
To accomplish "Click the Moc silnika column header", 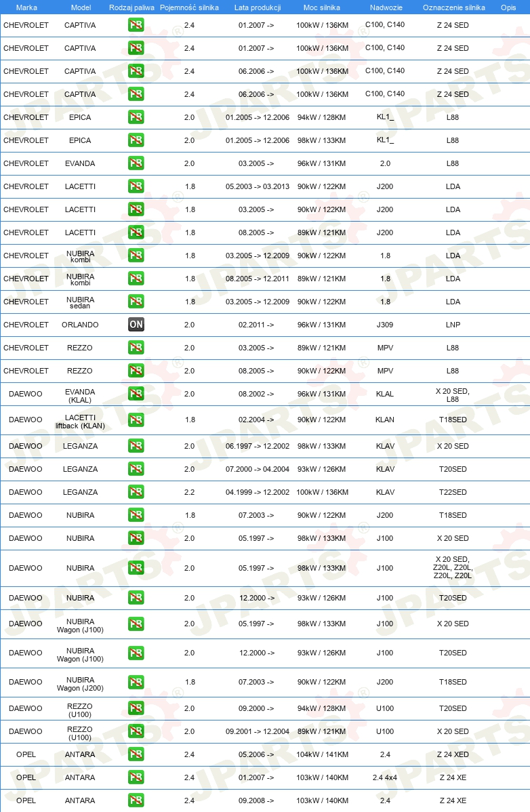I will pos(322,7).
